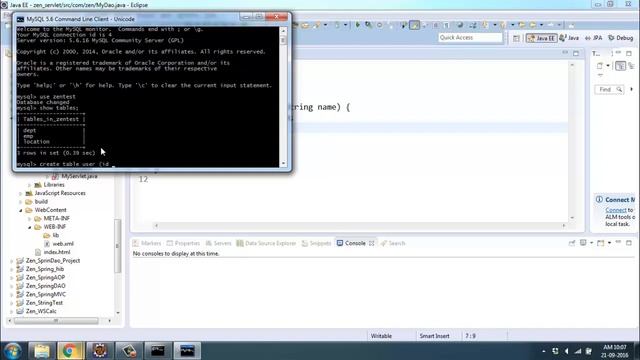Image resolution: width=640 pixels, height=360 pixels.
Task: Open the Properties tab
Action: (183, 243)
